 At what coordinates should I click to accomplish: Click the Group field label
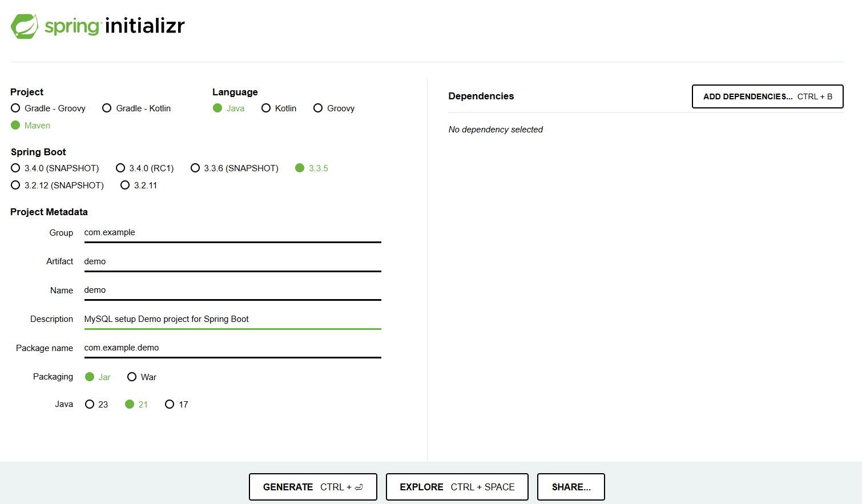[x=61, y=233]
